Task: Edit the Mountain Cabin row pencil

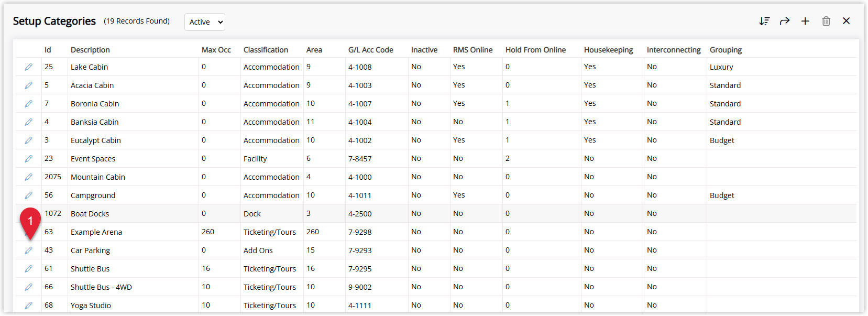Action: point(29,177)
